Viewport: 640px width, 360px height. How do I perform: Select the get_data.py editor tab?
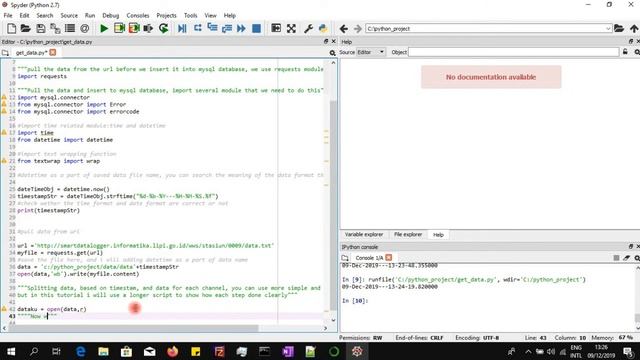(x=31, y=53)
